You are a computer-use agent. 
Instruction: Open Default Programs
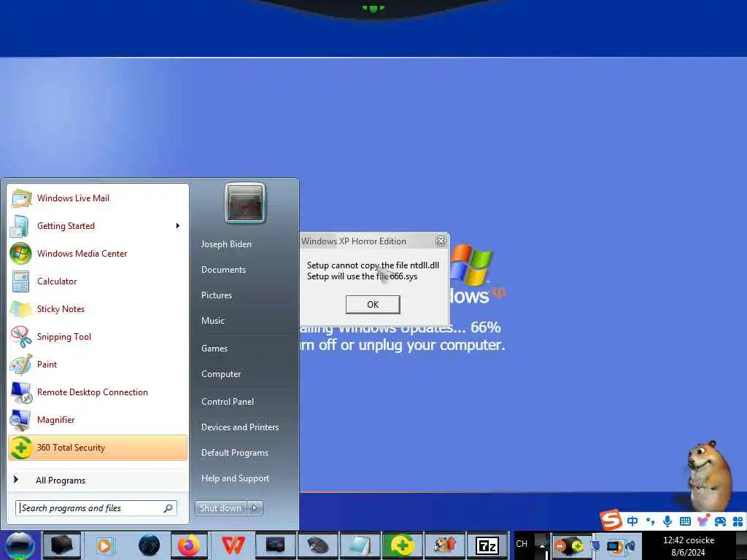[234, 453]
